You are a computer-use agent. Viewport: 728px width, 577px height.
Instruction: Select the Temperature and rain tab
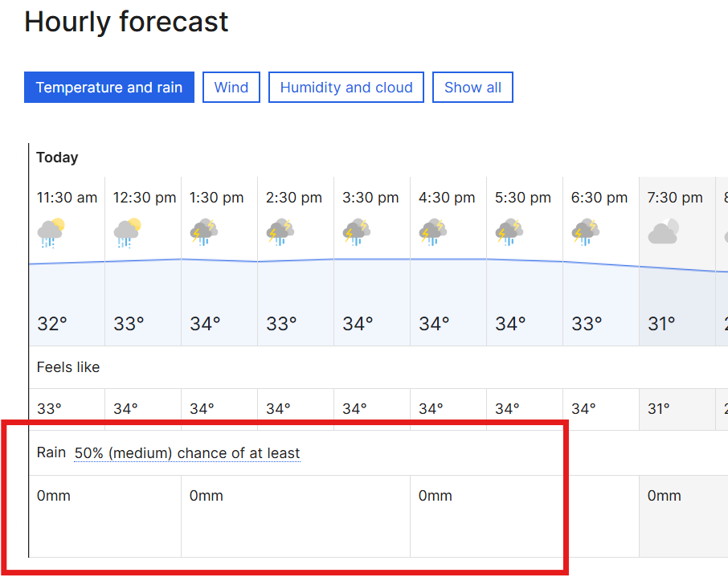click(109, 88)
